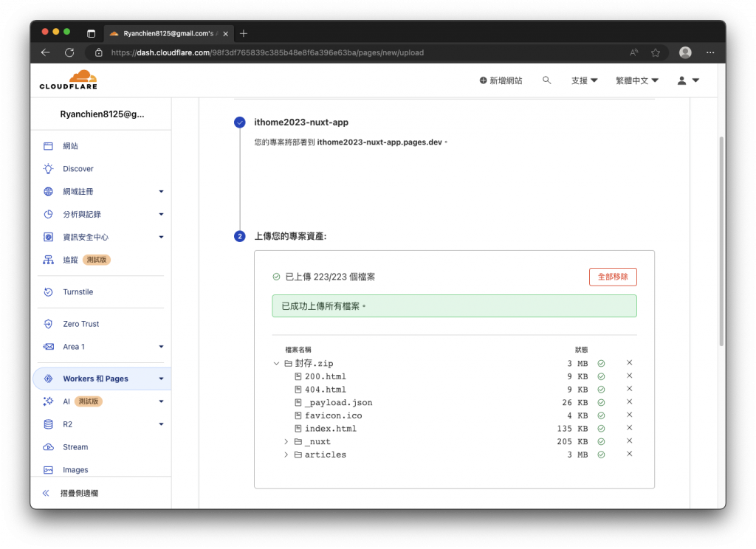Click the 全部移除 remove all button

[x=612, y=277]
